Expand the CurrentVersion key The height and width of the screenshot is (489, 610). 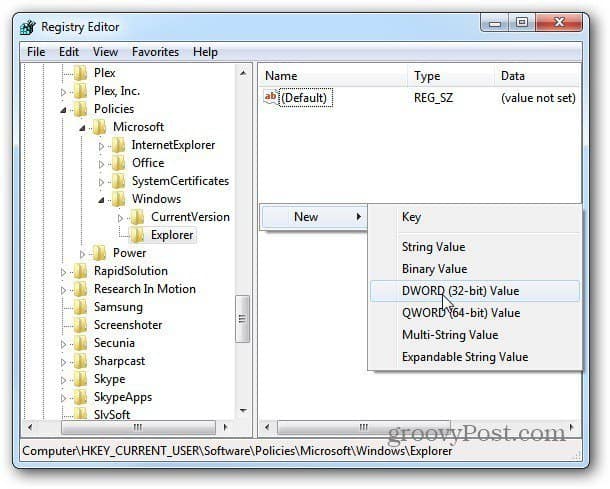[120, 218]
